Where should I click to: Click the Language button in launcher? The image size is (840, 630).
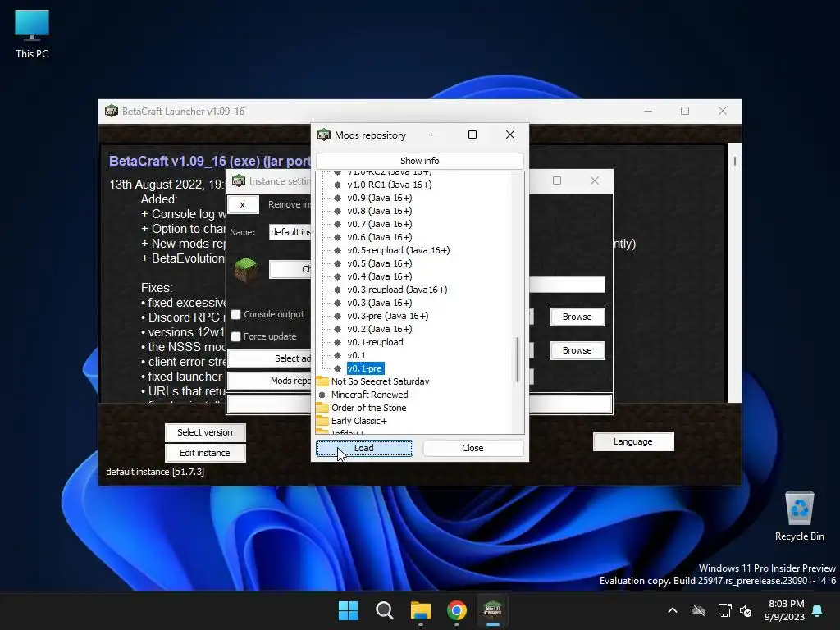click(633, 441)
